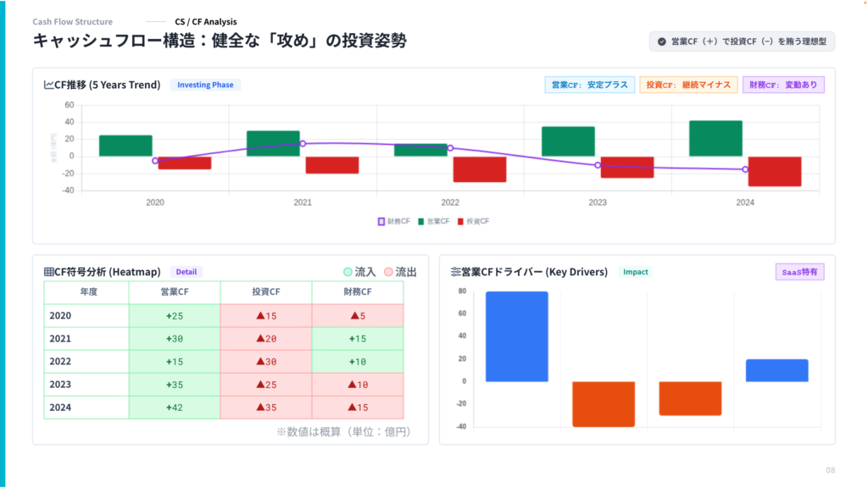The height and width of the screenshot is (488, 868).
Task: Click the 2021 point on the purple 財務CF line
Action: 303,144
